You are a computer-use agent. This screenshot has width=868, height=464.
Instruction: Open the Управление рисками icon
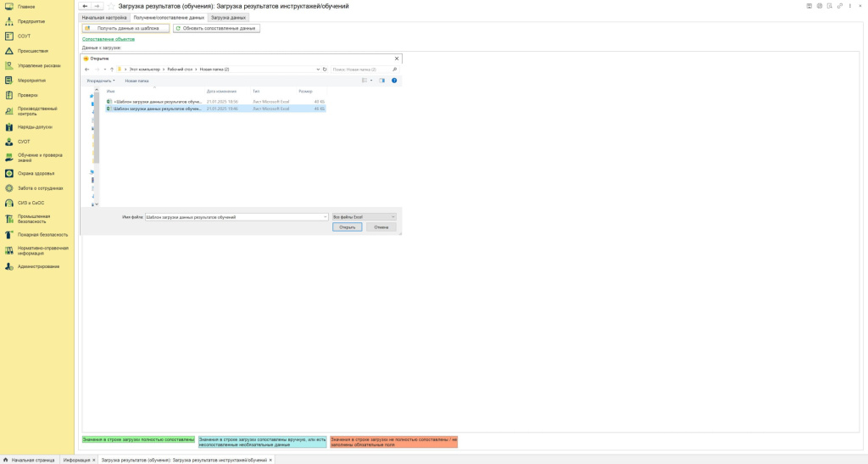click(x=8, y=65)
